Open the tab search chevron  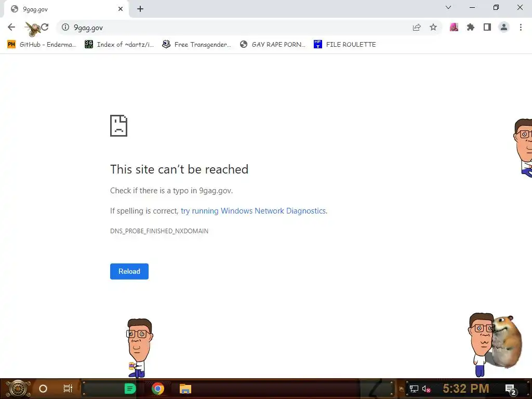tap(448, 7)
